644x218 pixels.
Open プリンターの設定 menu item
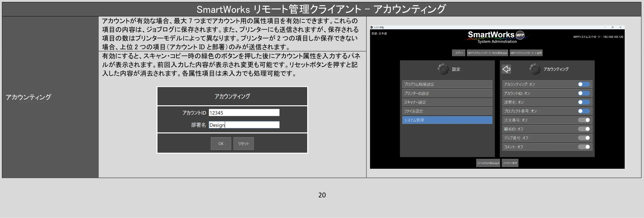tap(447, 93)
